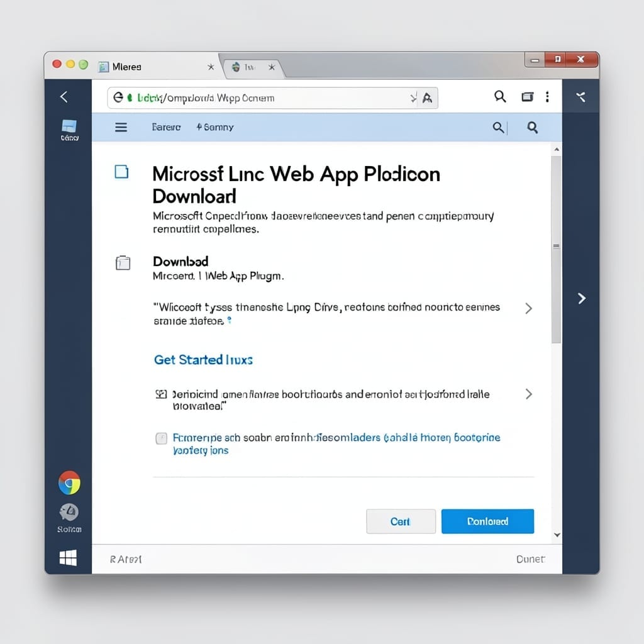This screenshot has width=644, height=644.
Task: Click the green secure lock icon
Action: click(x=130, y=97)
